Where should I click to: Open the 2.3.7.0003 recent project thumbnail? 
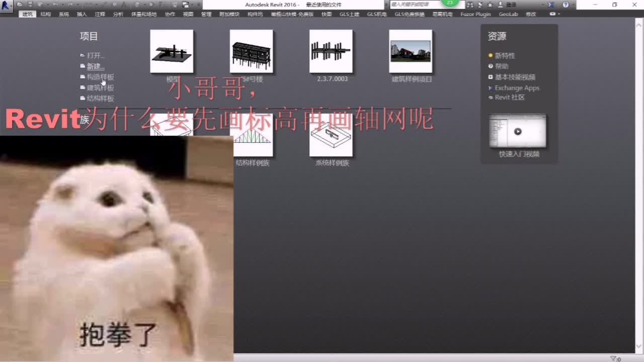[331, 51]
